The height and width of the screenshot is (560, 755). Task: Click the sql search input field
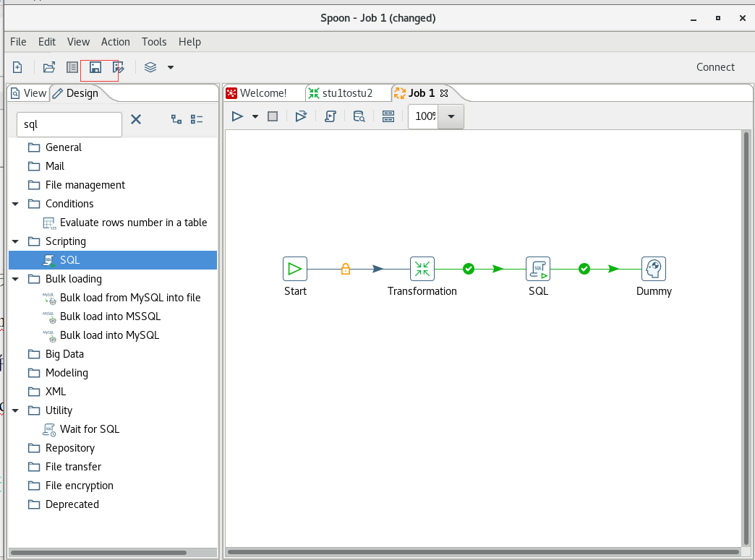coord(69,124)
